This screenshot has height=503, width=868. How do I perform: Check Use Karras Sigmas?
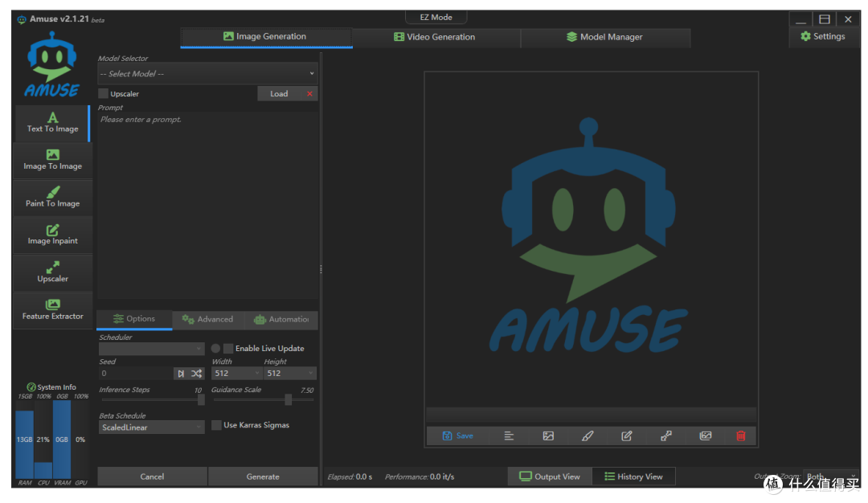pos(216,425)
